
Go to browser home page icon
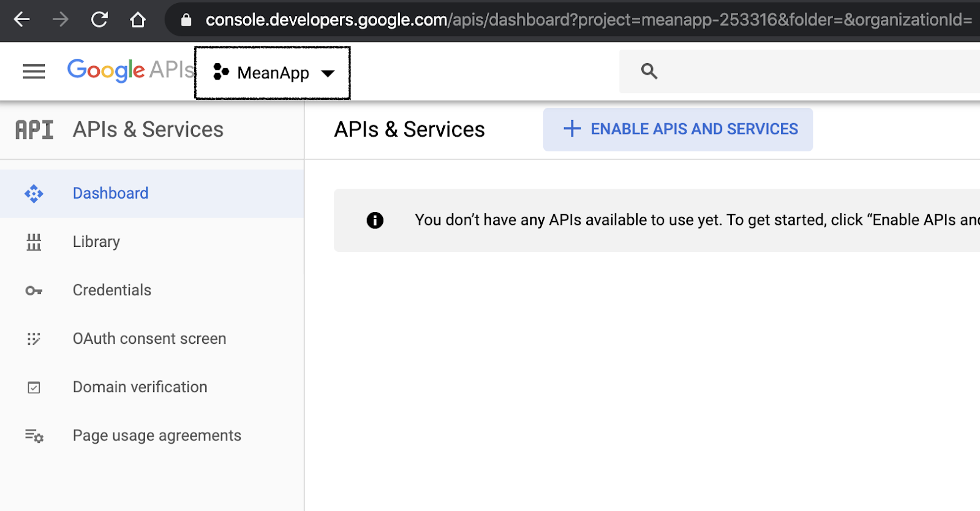[x=138, y=20]
